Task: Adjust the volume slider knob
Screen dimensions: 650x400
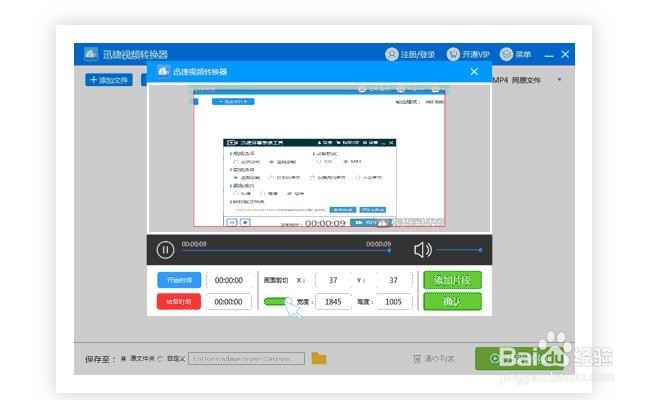Action: 480,250
